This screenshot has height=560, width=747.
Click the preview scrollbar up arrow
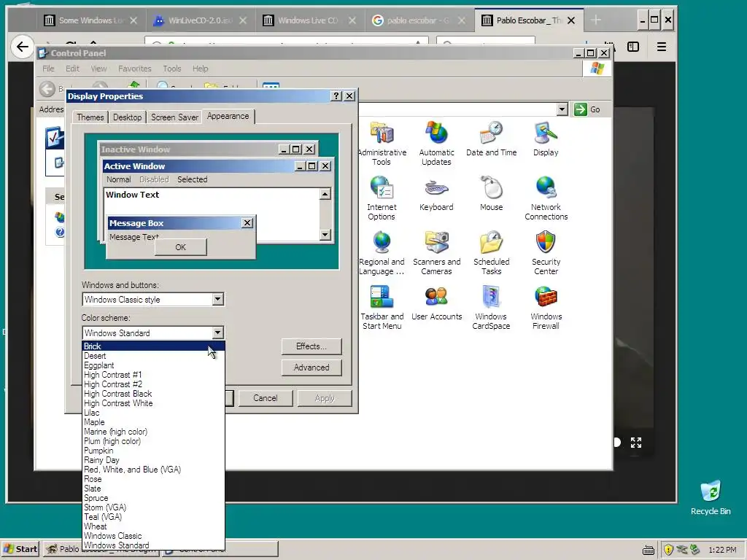pyautogui.click(x=325, y=194)
